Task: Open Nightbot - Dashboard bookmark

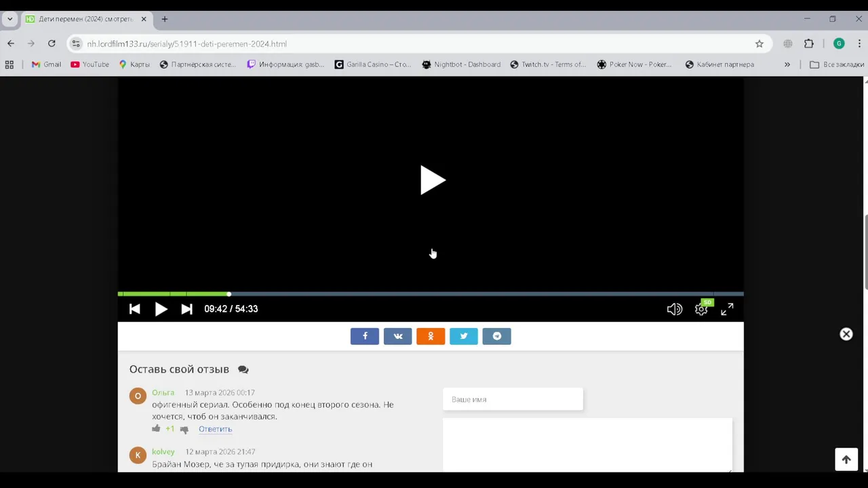Action: coord(461,64)
